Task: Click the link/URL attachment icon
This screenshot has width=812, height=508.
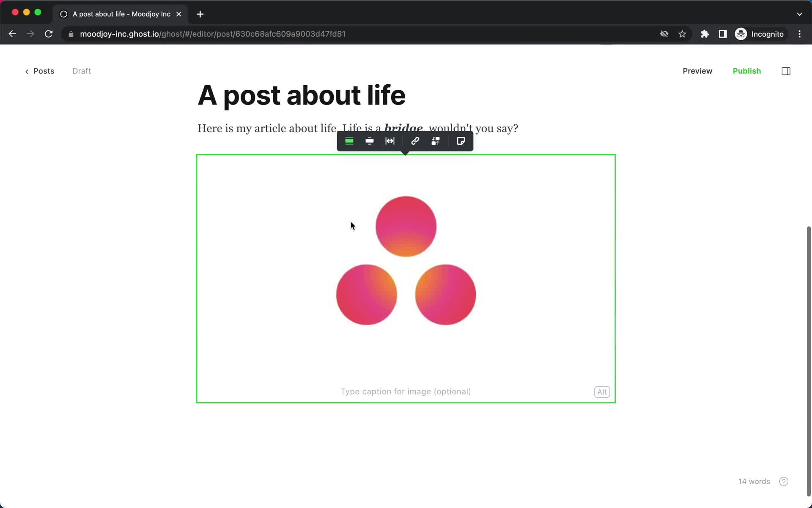Action: click(x=416, y=141)
